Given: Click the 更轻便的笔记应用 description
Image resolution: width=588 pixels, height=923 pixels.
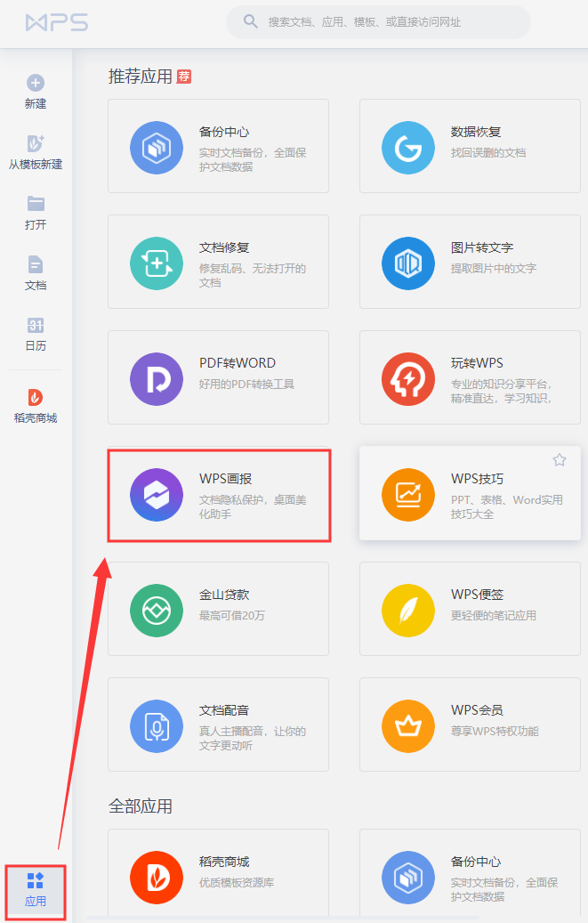Looking at the screenshot, I should [x=494, y=616].
